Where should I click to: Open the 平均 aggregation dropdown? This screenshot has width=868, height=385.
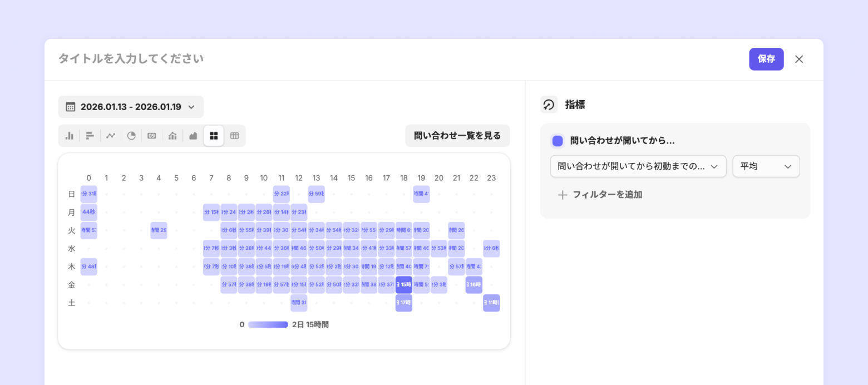pyautogui.click(x=766, y=166)
